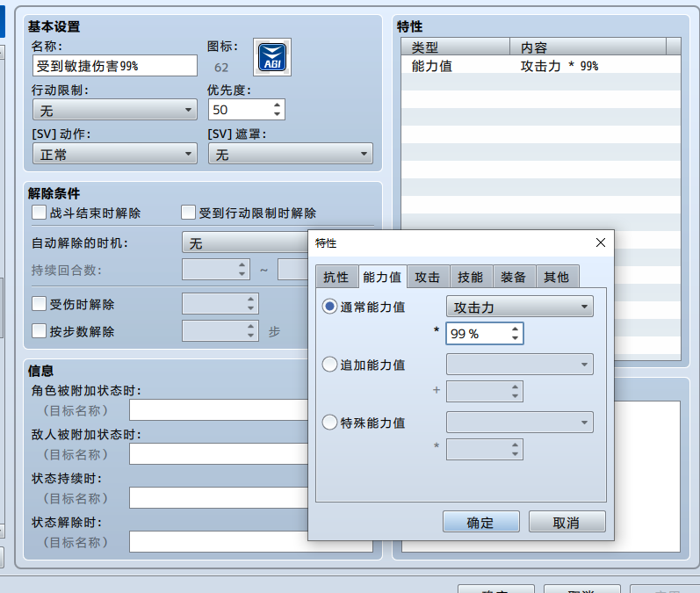Viewport: 700px width, 593px height.
Task: Click 攻击力 * 99% trait content cell
Action: pos(559,66)
